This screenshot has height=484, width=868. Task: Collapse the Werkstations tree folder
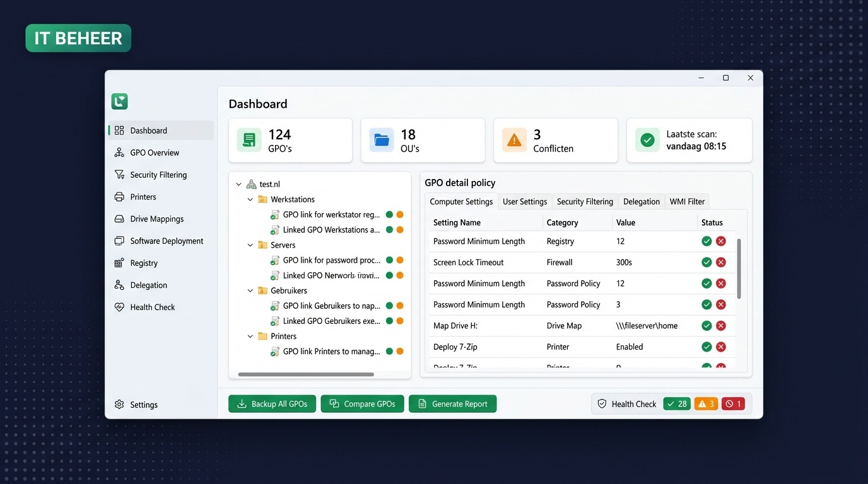(250, 200)
